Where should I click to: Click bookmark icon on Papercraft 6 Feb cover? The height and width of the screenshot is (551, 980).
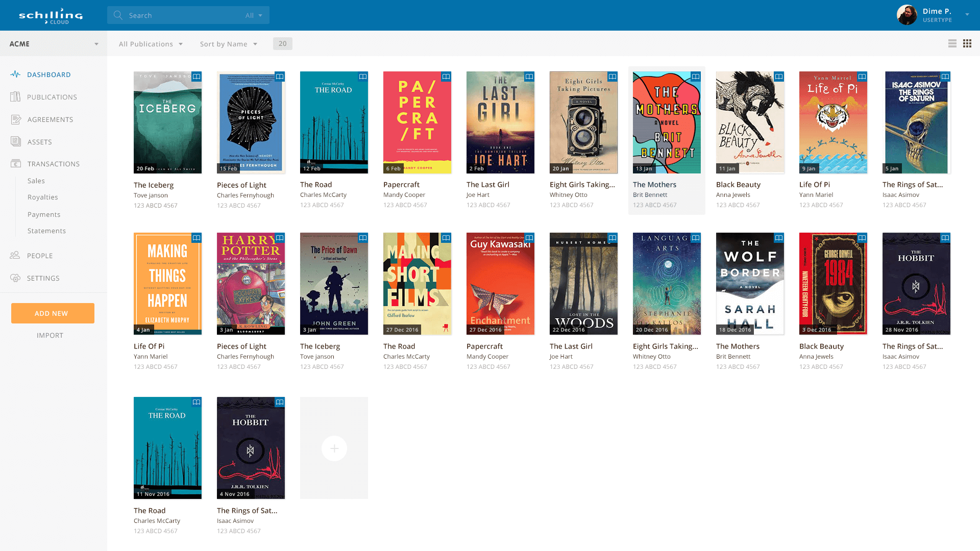tap(446, 77)
